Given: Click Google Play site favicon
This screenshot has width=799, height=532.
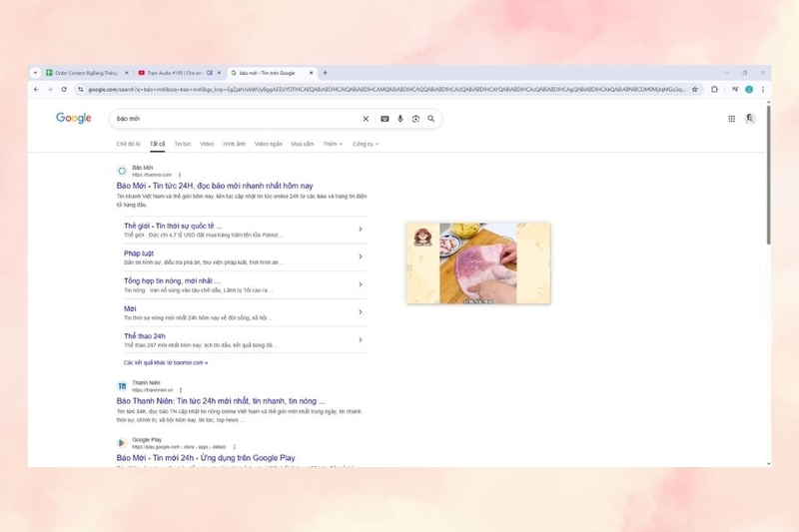Looking at the screenshot, I should (x=122, y=443).
